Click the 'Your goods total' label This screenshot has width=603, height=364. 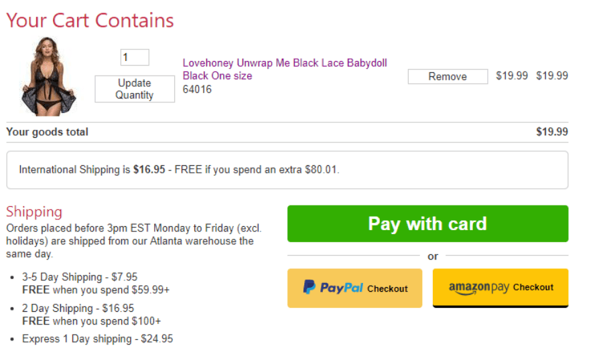(47, 132)
